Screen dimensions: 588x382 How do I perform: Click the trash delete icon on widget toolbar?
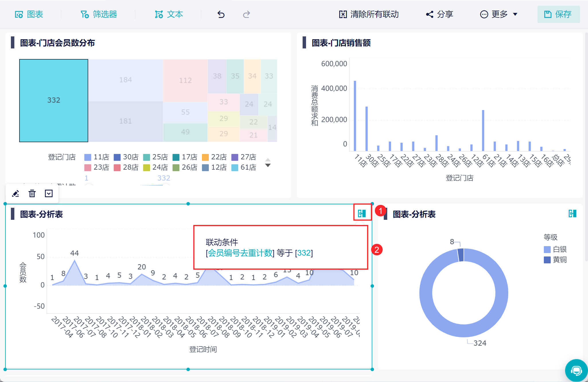32,194
